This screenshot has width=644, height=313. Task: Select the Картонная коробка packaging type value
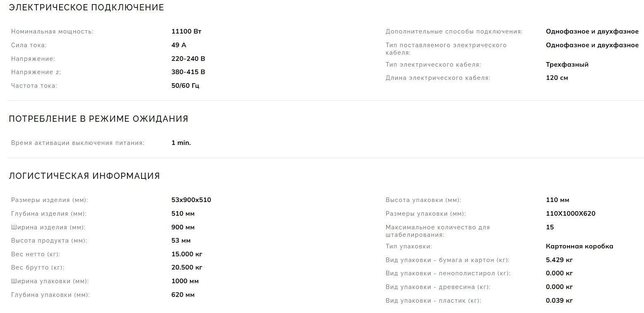pos(579,246)
